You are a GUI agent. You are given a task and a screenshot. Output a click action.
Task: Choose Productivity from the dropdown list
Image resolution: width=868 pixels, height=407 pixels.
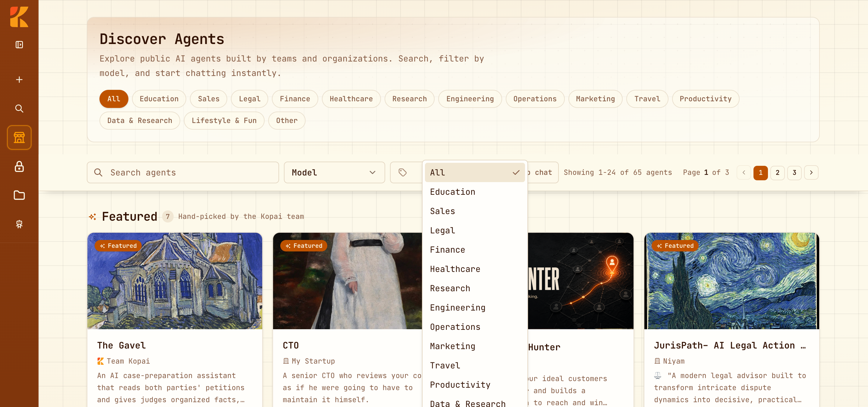[x=474, y=385]
